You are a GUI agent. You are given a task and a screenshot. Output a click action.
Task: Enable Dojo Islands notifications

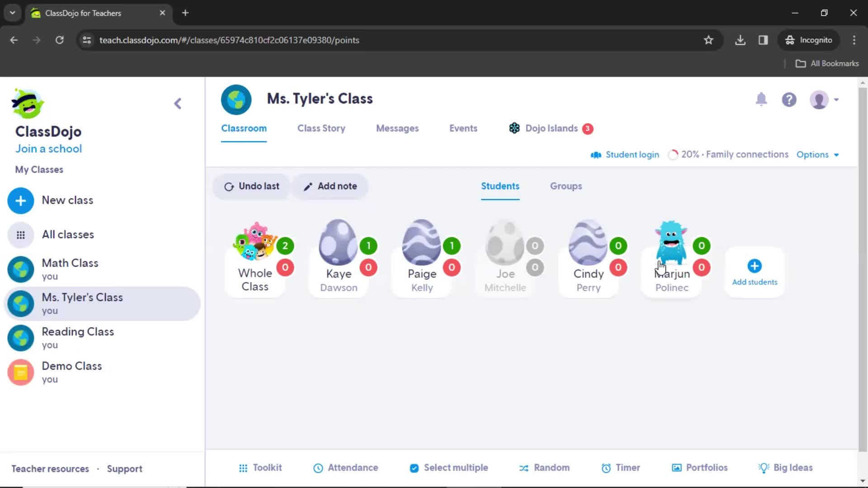[589, 128]
